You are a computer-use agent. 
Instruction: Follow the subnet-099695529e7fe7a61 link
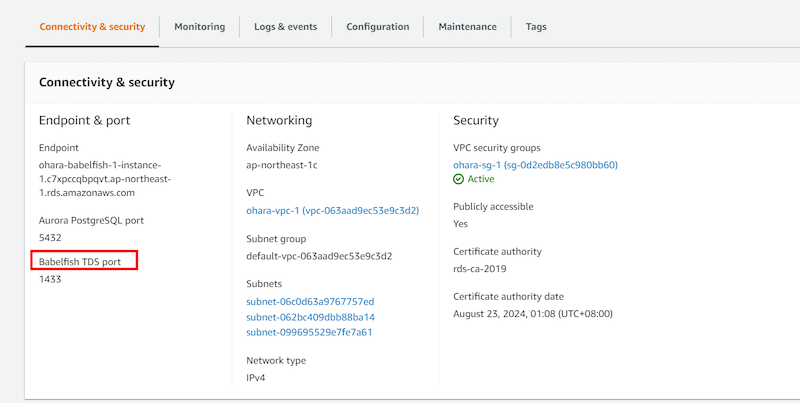[309, 332]
